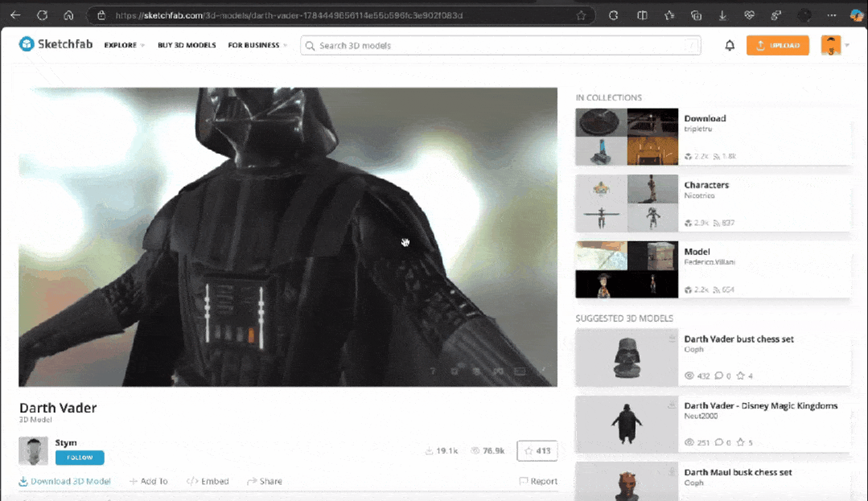Share this Darth Vader model
Viewport: 868px width, 501px height.
pyautogui.click(x=265, y=481)
